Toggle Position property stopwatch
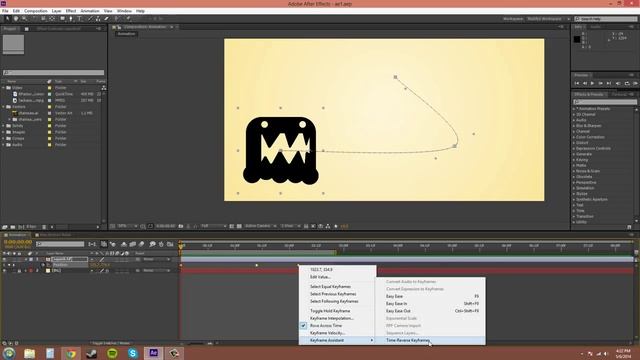Viewport: 640px width, 360px height. pyautogui.click(x=43, y=265)
